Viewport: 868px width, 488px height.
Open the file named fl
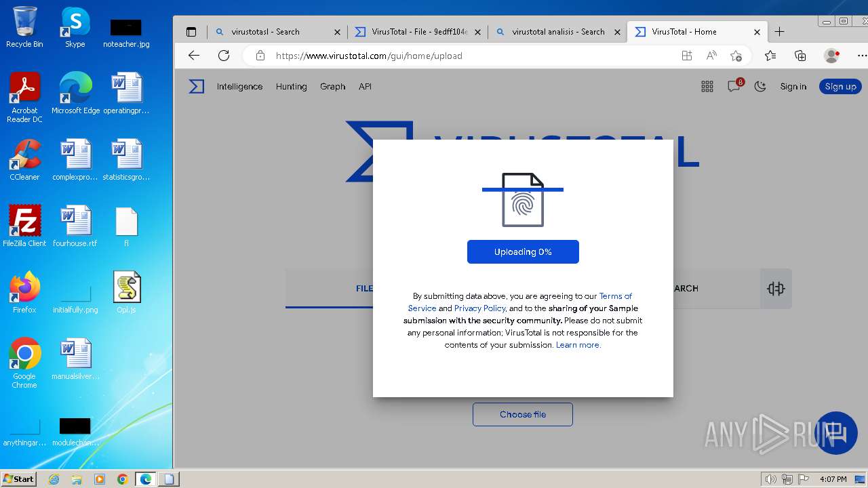coord(126,226)
